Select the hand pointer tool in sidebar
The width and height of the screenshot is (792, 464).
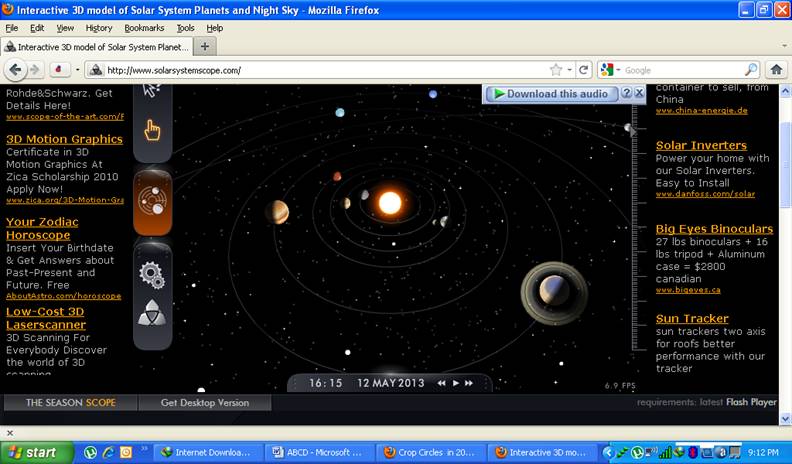pyautogui.click(x=152, y=130)
